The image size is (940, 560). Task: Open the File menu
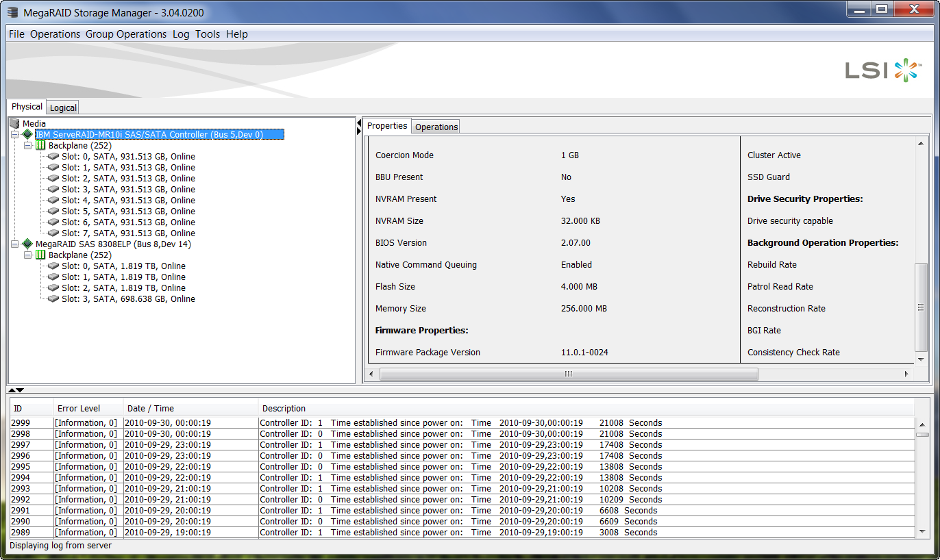pos(16,34)
